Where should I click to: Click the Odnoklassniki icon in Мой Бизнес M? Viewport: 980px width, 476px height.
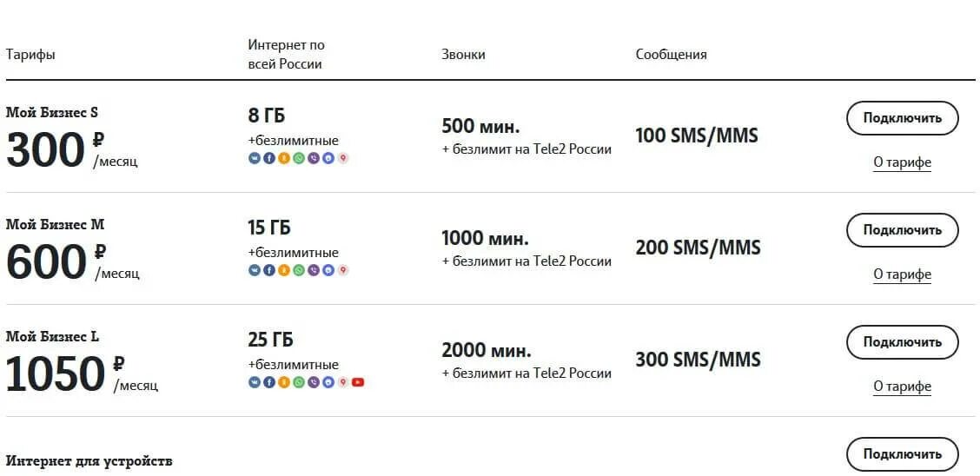click(x=284, y=270)
